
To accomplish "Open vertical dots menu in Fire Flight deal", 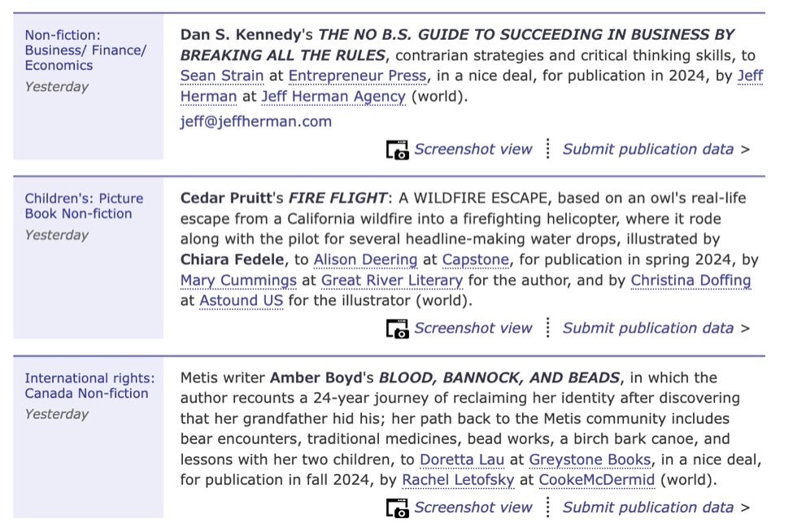I will (x=547, y=328).
